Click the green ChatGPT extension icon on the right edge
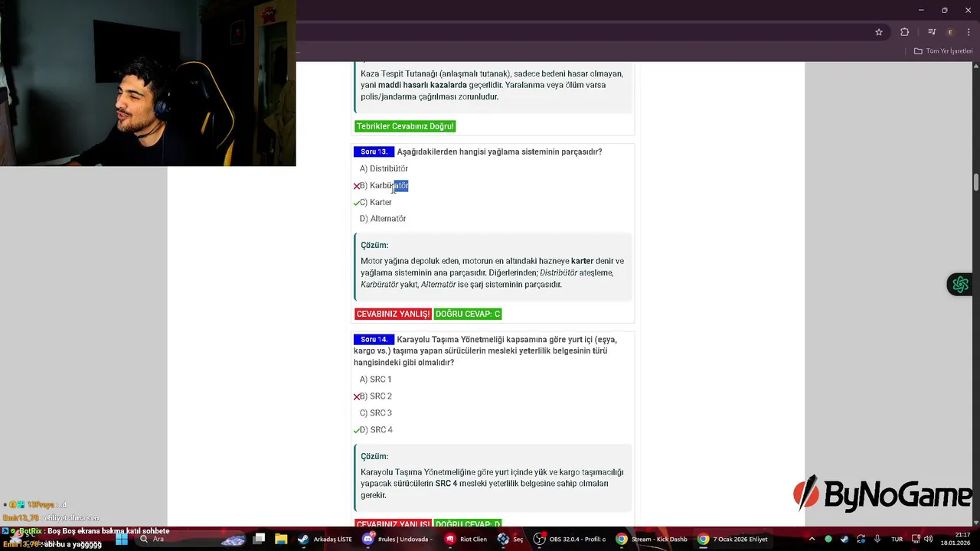 tap(960, 285)
